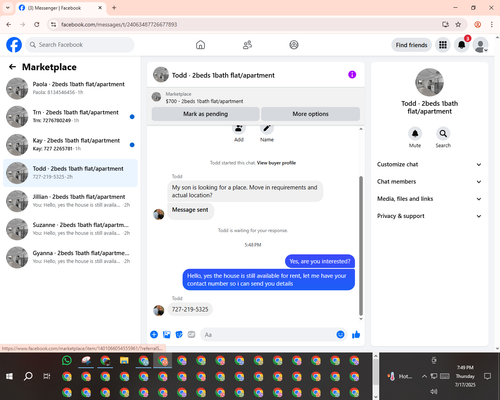Open a new browser tab
The width and height of the screenshot is (500, 400).
point(114,8)
